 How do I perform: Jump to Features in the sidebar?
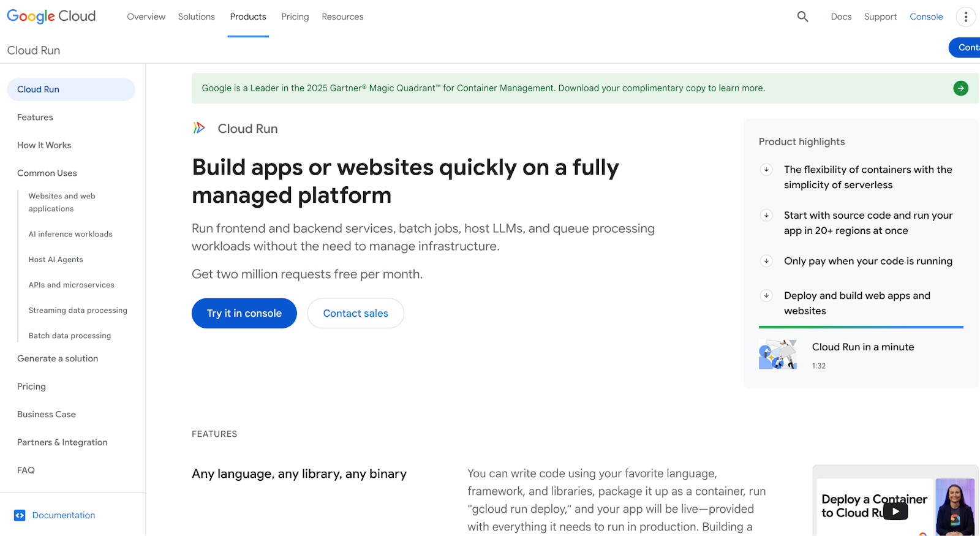click(35, 117)
